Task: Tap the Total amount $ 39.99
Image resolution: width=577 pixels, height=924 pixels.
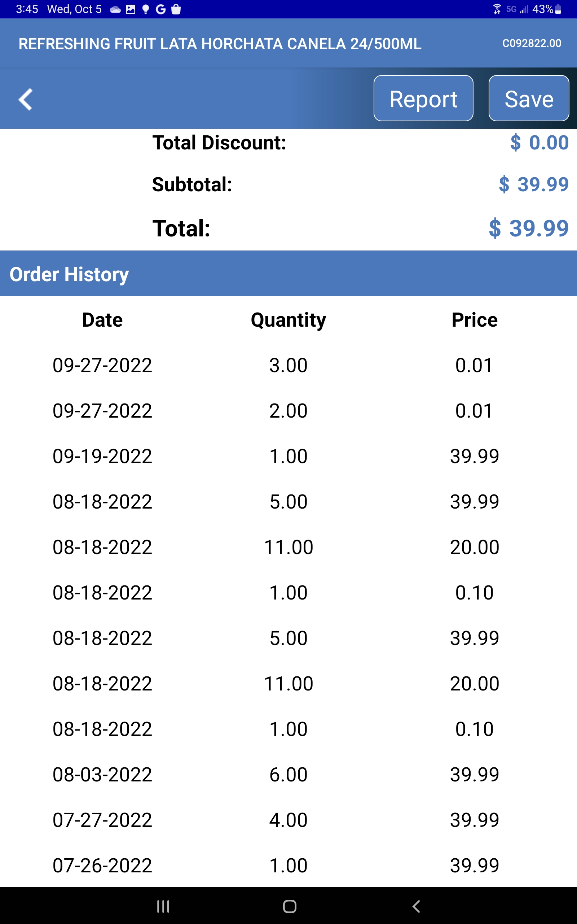Action: 529,228
